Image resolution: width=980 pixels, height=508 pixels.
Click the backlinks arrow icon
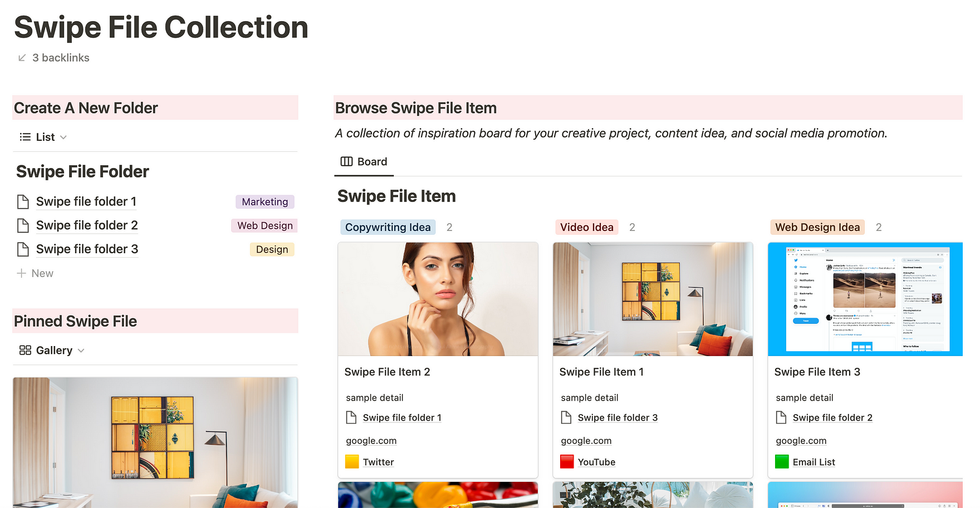coord(22,58)
